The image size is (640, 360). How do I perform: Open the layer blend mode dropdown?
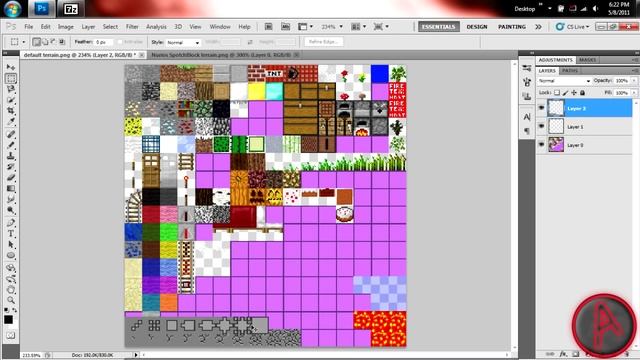point(564,81)
